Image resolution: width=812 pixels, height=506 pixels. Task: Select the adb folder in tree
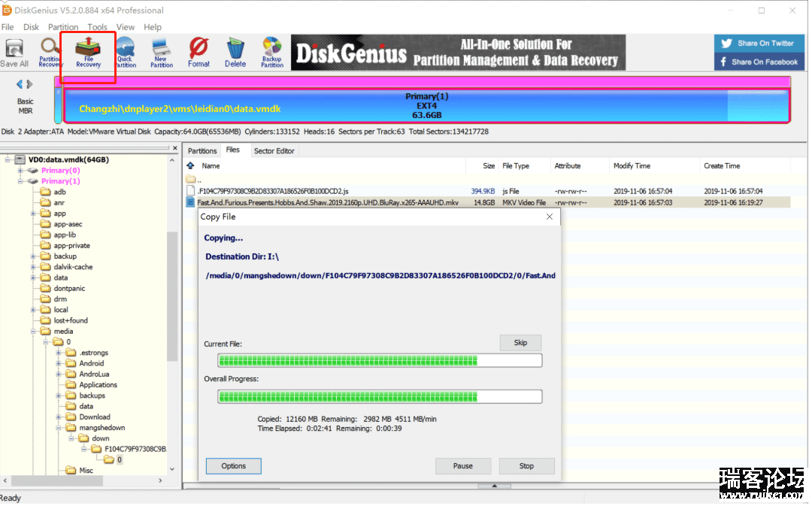click(59, 192)
